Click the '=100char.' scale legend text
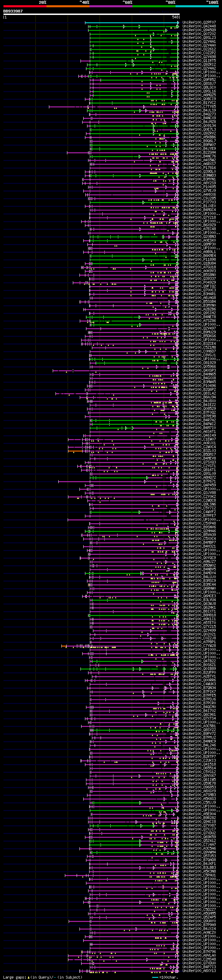The height and width of the screenshot is (980, 222). coord(169,977)
